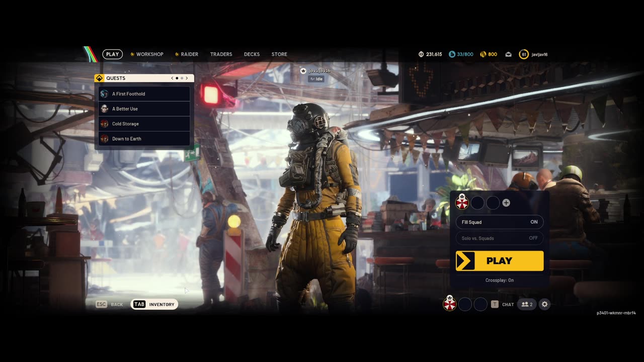Click the Cold Storage quest giver icon
The height and width of the screenshot is (362, 644).
point(104,124)
